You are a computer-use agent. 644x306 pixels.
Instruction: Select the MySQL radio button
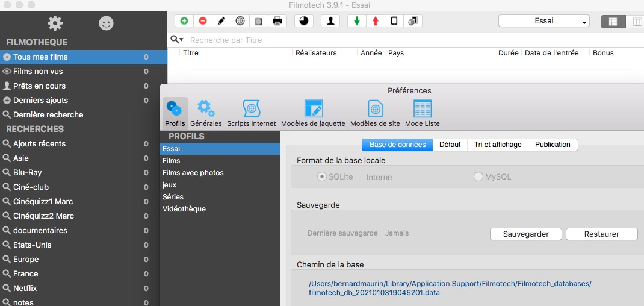pyautogui.click(x=478, y=176)
